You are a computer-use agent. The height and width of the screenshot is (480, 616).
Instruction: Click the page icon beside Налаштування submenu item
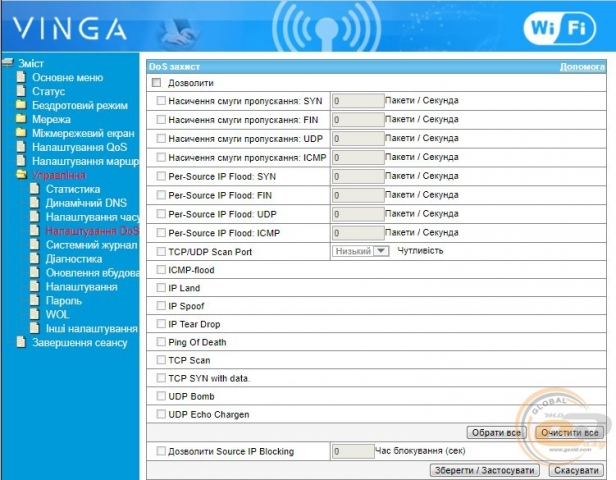pos(35,286)
